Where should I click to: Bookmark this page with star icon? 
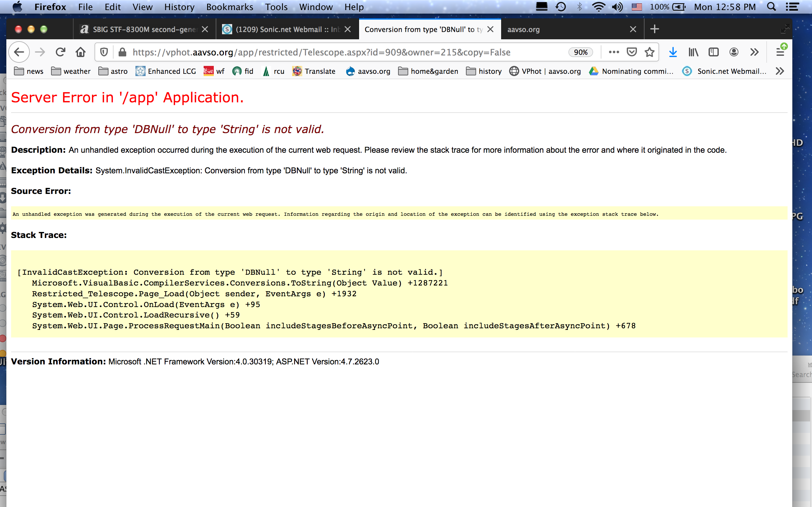(x=650, y=52)
